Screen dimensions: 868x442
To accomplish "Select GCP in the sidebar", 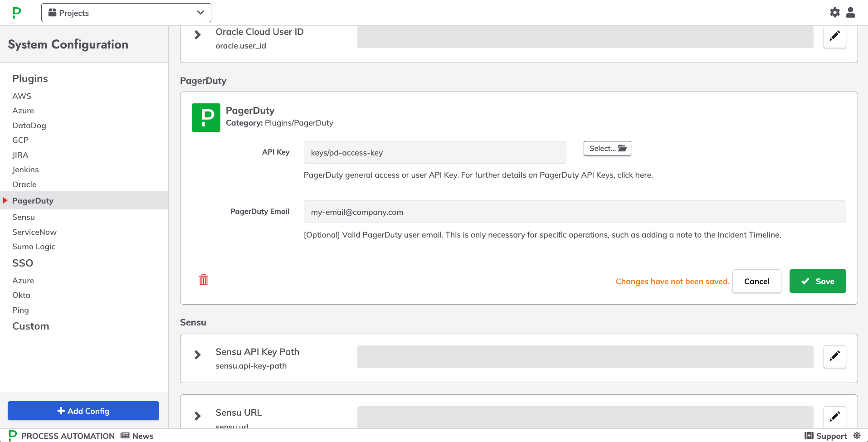I will (x=20, y=140).
